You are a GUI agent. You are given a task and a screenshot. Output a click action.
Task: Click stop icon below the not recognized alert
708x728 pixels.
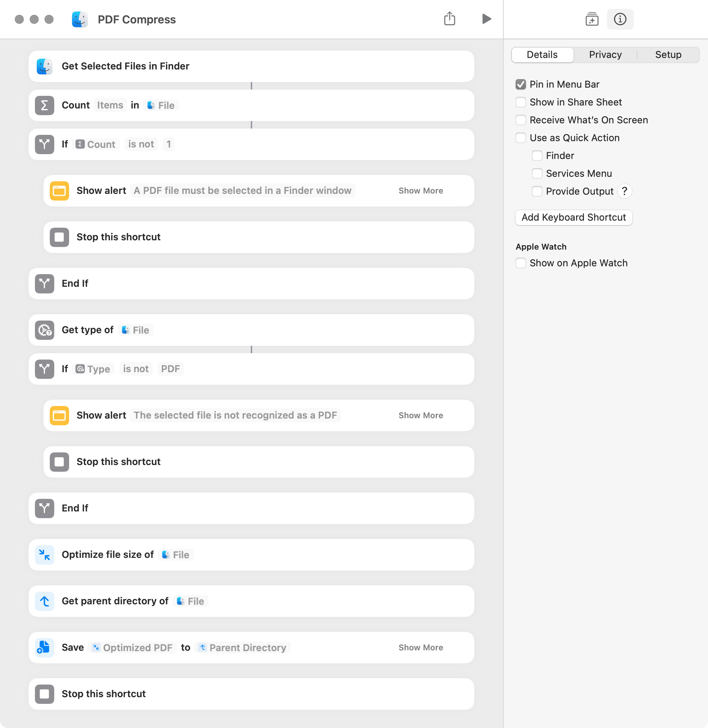(59, 462)
